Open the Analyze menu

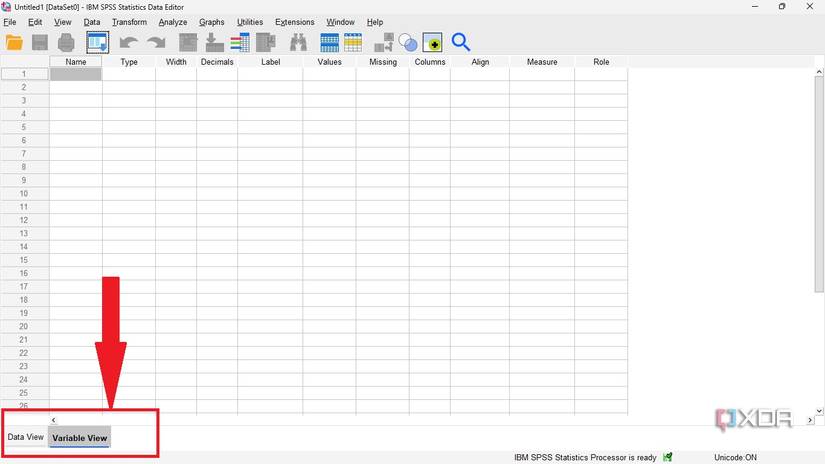tap(173, 22)
